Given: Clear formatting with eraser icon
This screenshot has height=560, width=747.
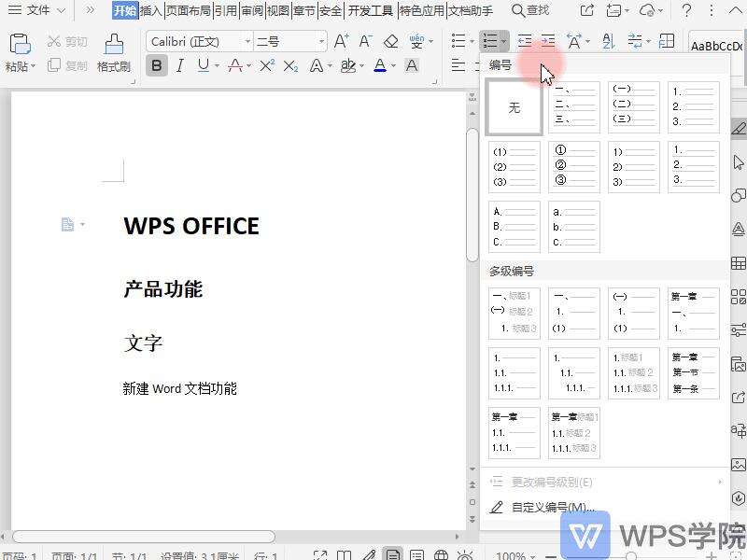Looking at the screenshot, I should [x=390, y=41].
